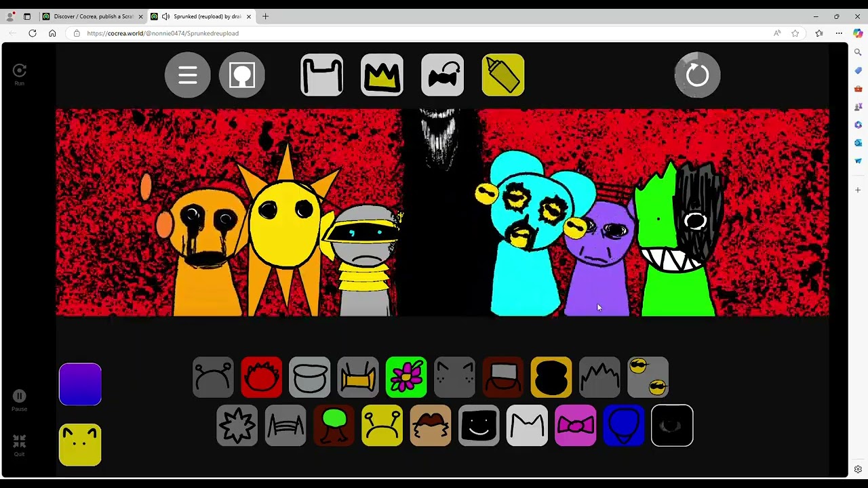868x488 pixels.
Task: Open the tab actions menu button
Action: point(27,16)
